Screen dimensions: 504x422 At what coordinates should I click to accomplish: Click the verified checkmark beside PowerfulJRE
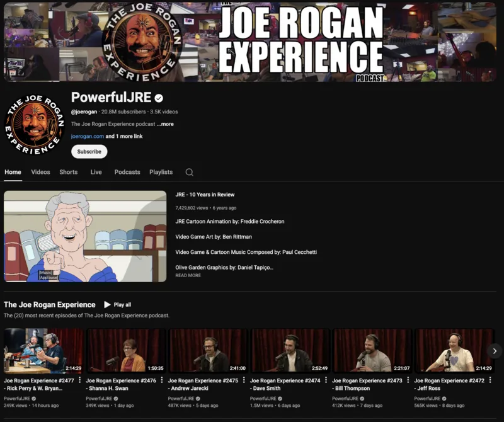click(x=157, y=99)
